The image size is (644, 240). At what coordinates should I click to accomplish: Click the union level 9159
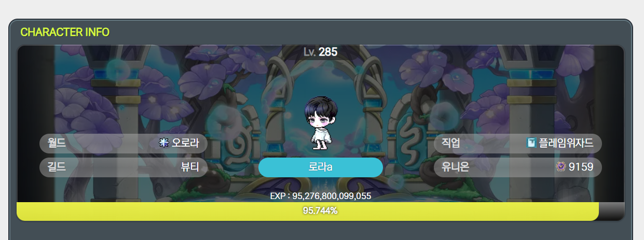(581, 167)
